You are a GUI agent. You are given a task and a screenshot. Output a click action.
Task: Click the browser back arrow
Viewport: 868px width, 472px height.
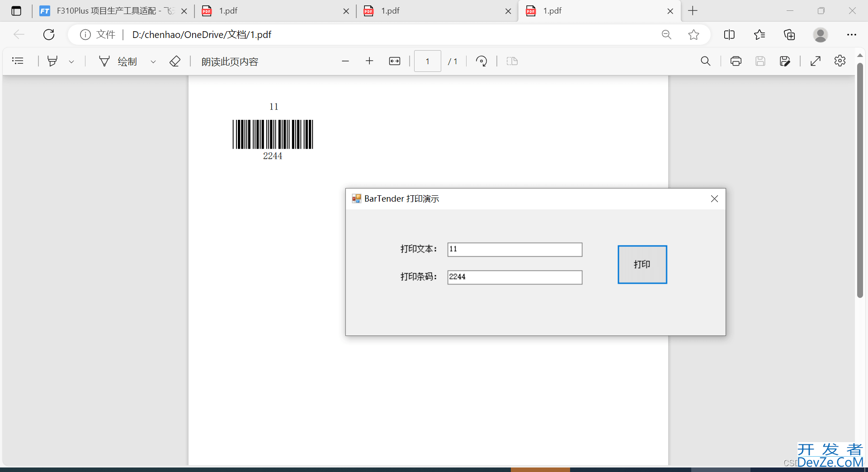click(19, 34)
